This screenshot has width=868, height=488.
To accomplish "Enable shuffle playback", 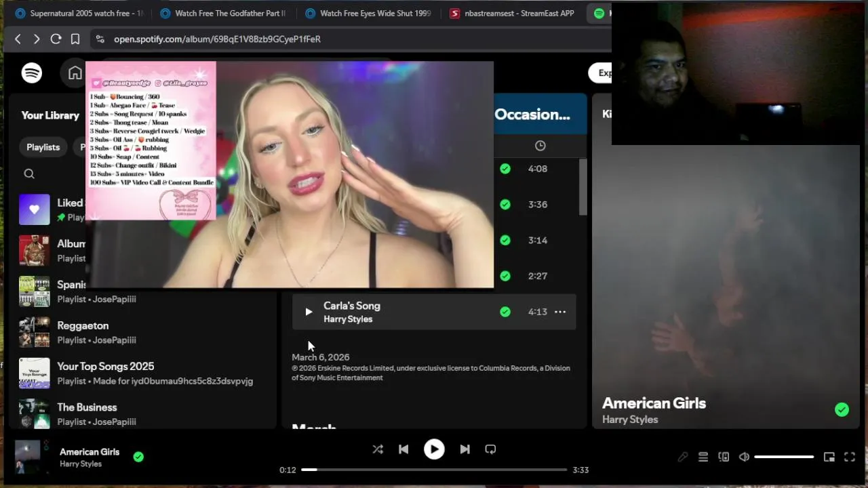I will click(378, 449).
